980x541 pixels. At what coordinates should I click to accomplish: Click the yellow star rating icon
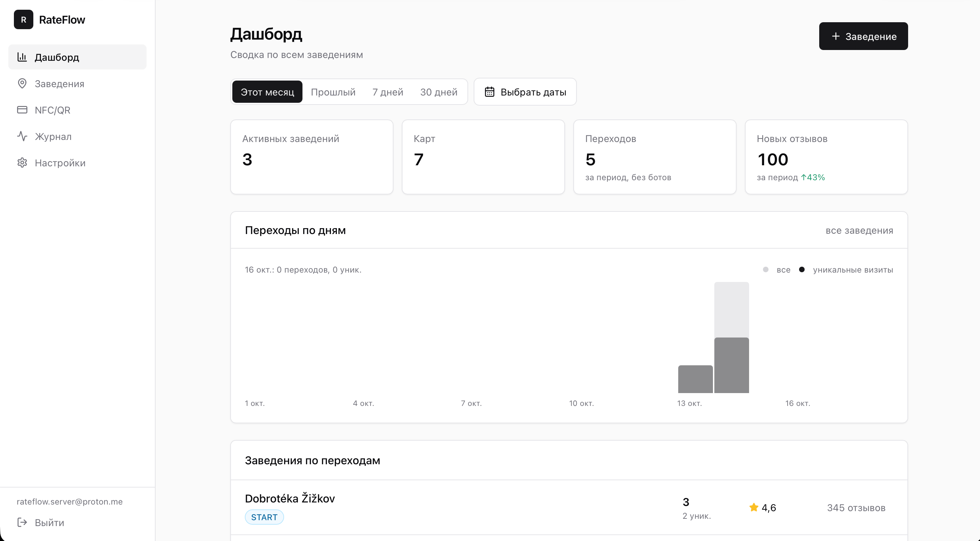point(754,508)
